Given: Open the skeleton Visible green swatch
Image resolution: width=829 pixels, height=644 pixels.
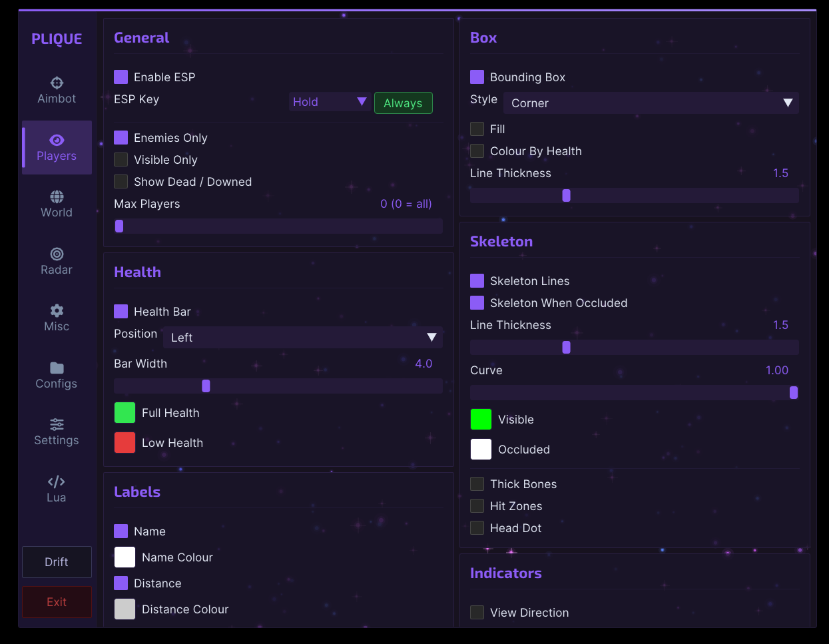Looking at the screenshot, I should tap(481, 419).
